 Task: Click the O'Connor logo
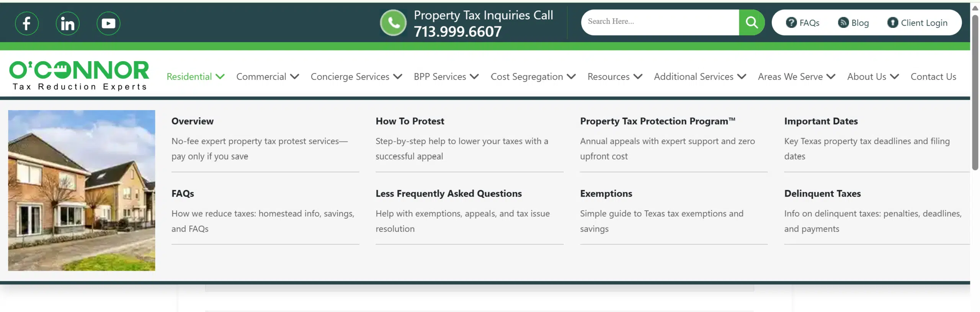point(79,75)
